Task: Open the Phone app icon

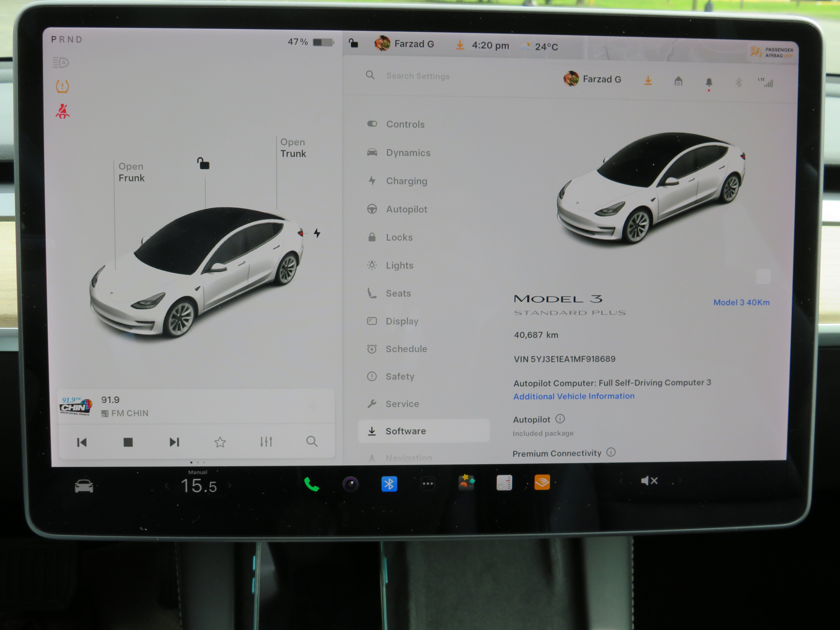Action: [x=312, y=485]
